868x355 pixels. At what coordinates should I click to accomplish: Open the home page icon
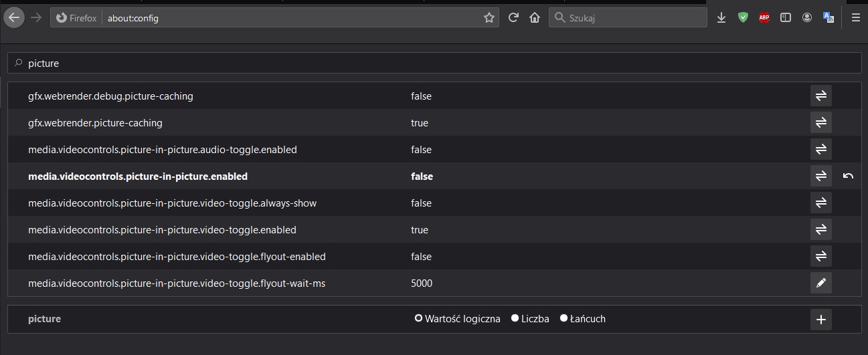(x=534, y=18)
